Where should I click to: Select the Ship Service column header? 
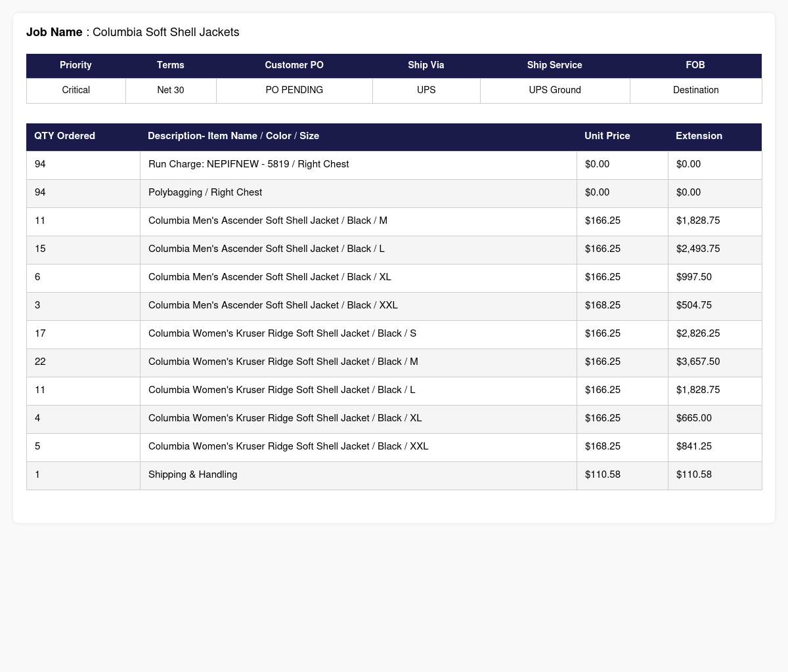point(555,65)
